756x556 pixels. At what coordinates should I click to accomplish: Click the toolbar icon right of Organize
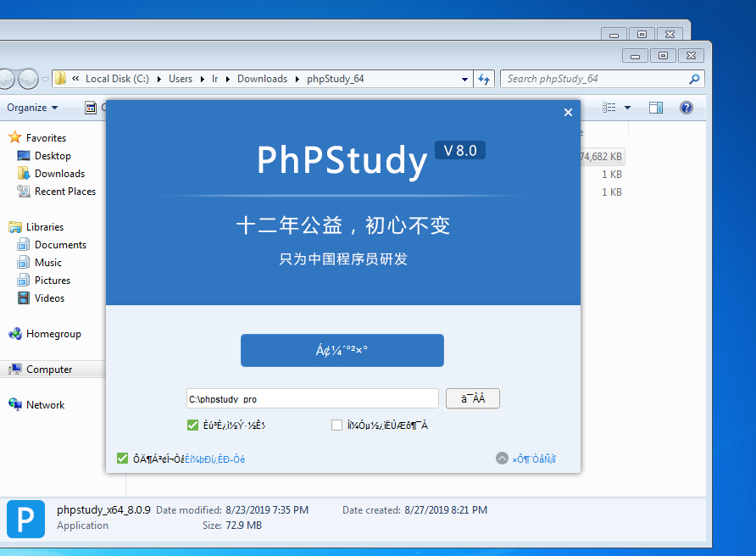(91, 108)
